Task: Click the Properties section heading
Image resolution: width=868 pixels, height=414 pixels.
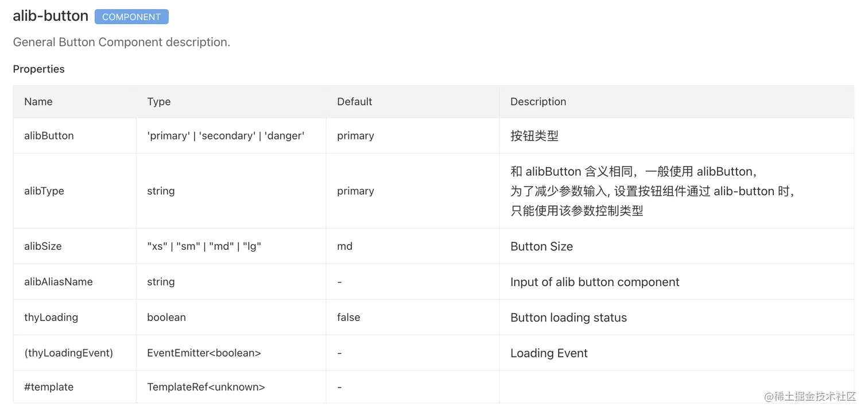Action: 38,69
